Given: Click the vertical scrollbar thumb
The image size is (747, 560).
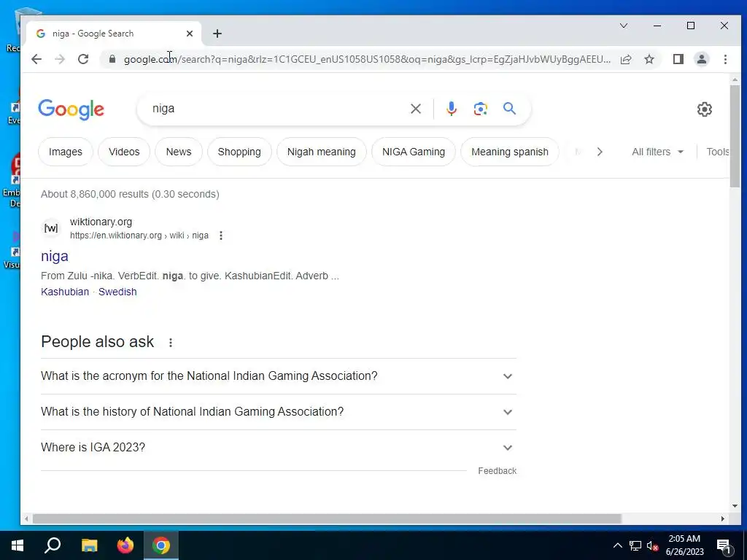Looking at the screenshot, I should (735, 136).
